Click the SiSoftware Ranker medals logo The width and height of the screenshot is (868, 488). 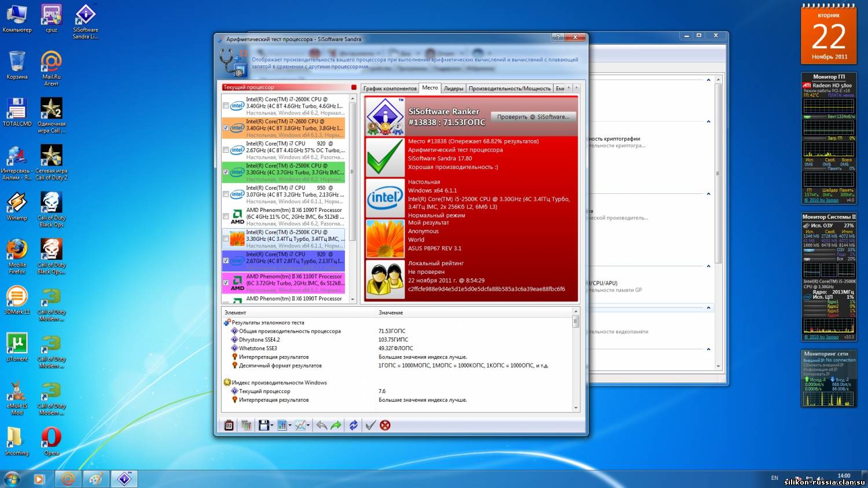(385, 116)
